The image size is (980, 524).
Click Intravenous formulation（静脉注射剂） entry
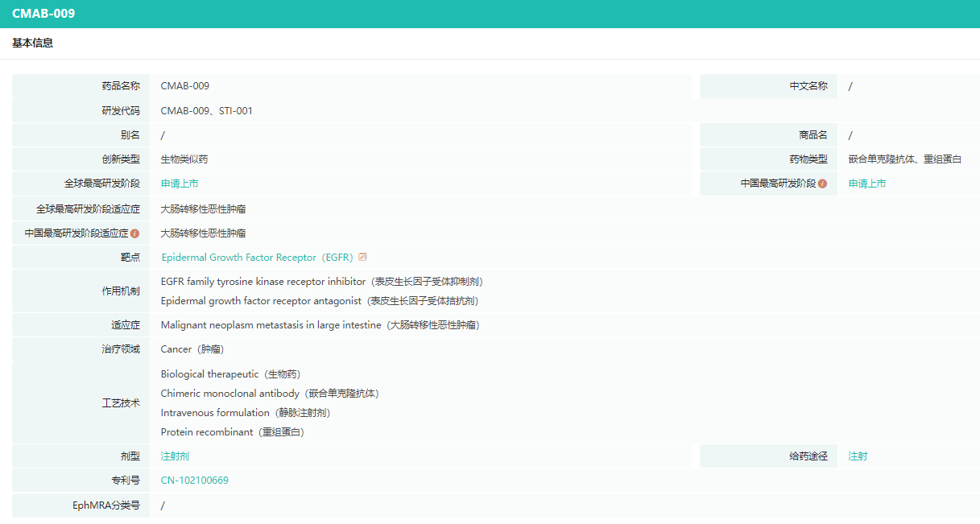245,413
